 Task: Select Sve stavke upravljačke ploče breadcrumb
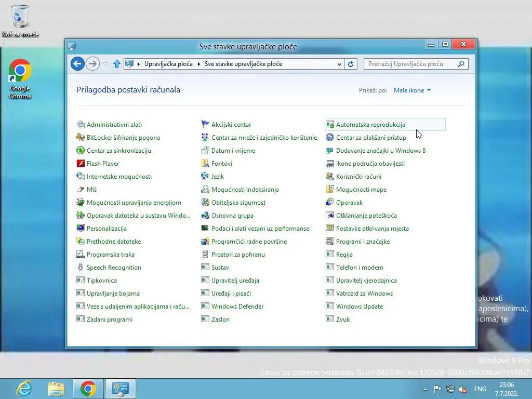tap(243, 64)
